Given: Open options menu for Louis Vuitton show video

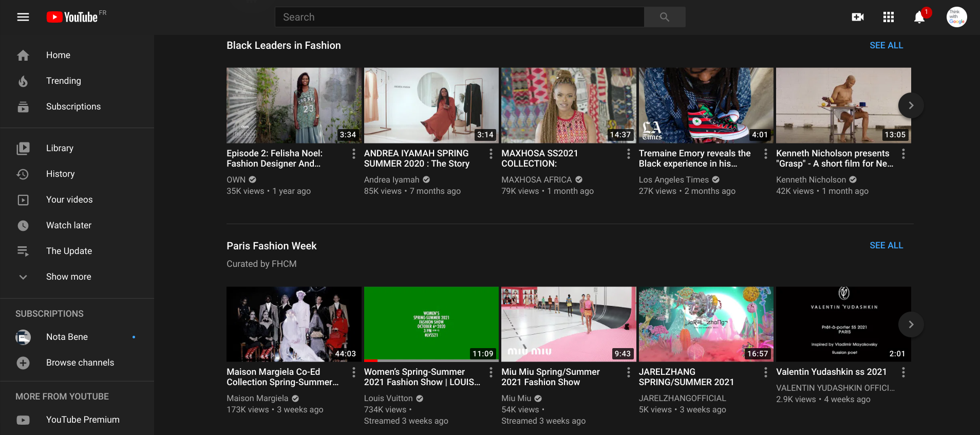Looking at the screenshot, I should [x=491, y=372].
